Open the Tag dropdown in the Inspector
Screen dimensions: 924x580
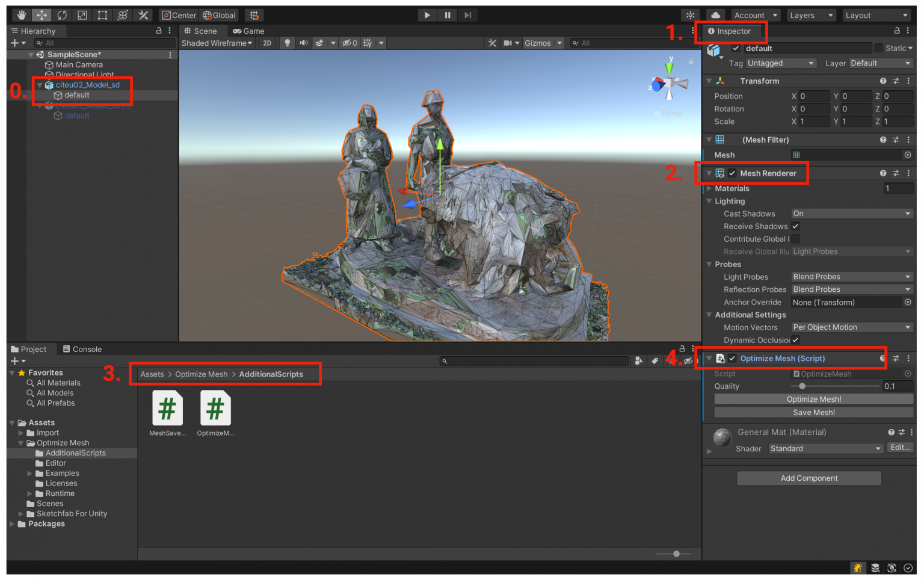click(x=780, y=63)
